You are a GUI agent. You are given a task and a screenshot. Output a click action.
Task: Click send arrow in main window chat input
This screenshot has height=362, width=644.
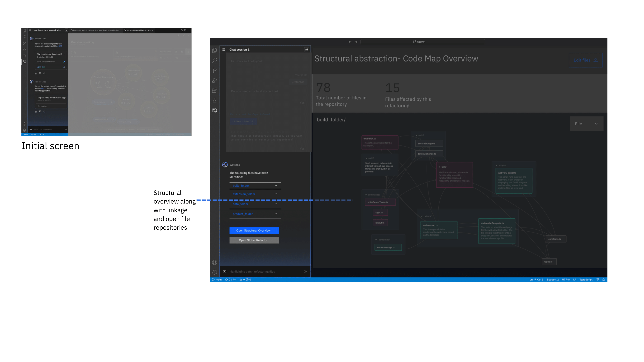click(x=306, y=272)
